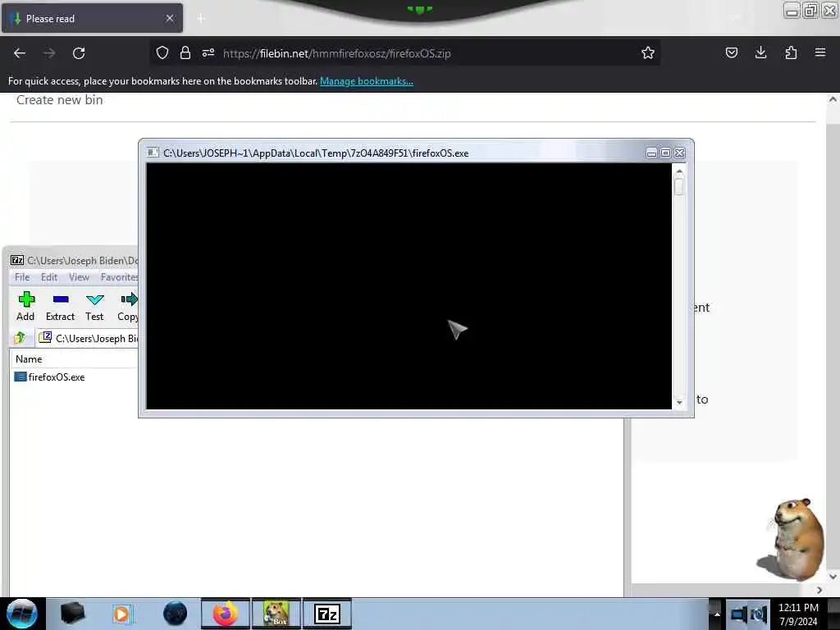Open the volume tray icon
Screen dimensions: 840x630
pos(759,614)
